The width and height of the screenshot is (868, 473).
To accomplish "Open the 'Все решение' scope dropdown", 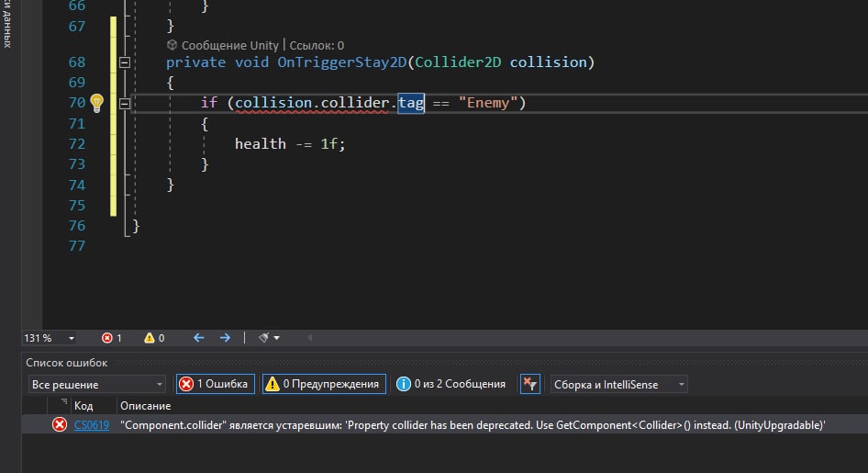I will (x=97, y=384).
